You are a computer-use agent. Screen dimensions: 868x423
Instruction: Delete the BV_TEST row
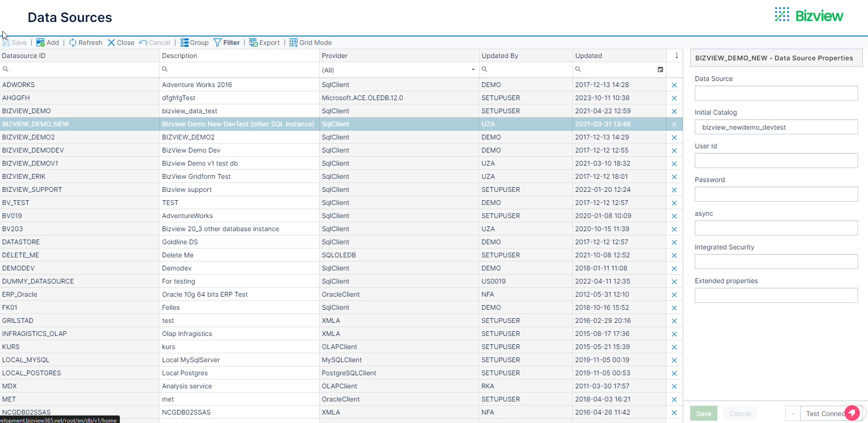674,203
